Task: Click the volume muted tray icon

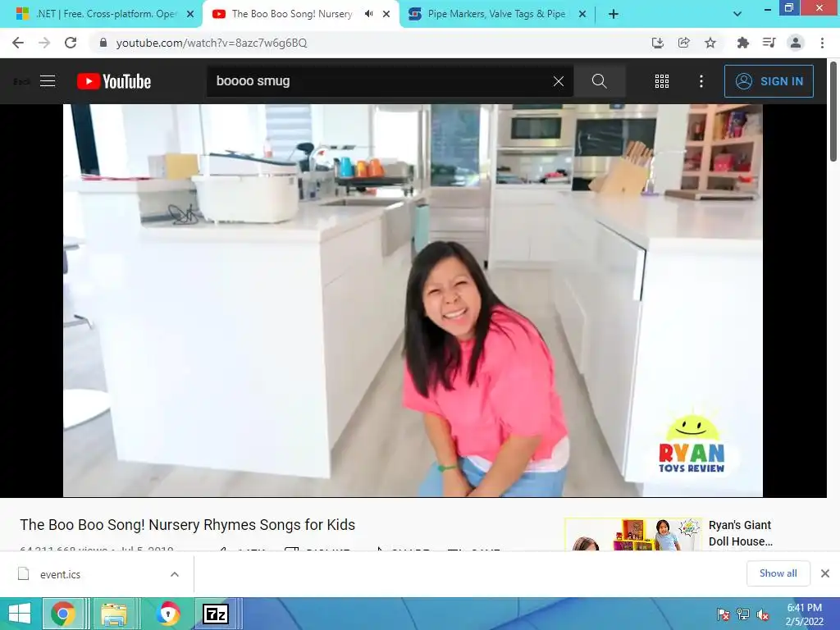Action: pyautogui.click(x=763, y=614)
